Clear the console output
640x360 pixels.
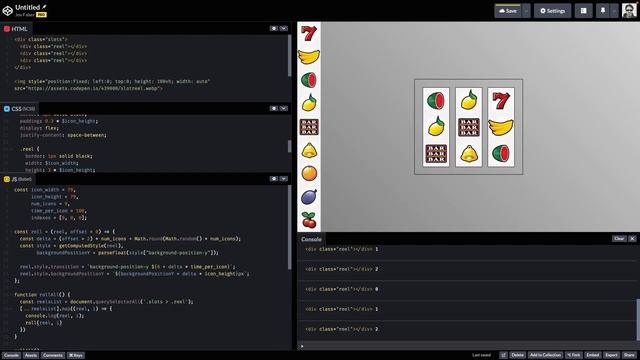[619, 239]
